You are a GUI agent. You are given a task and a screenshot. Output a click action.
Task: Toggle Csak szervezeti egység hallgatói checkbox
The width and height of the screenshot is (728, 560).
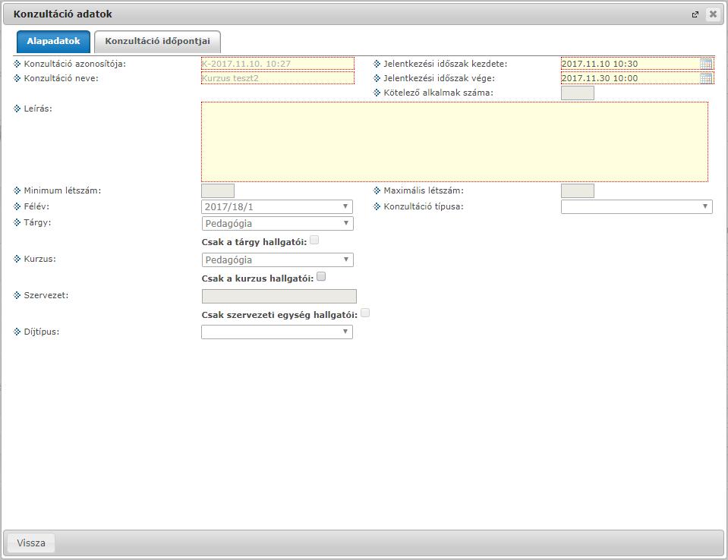tap(365, 313)
